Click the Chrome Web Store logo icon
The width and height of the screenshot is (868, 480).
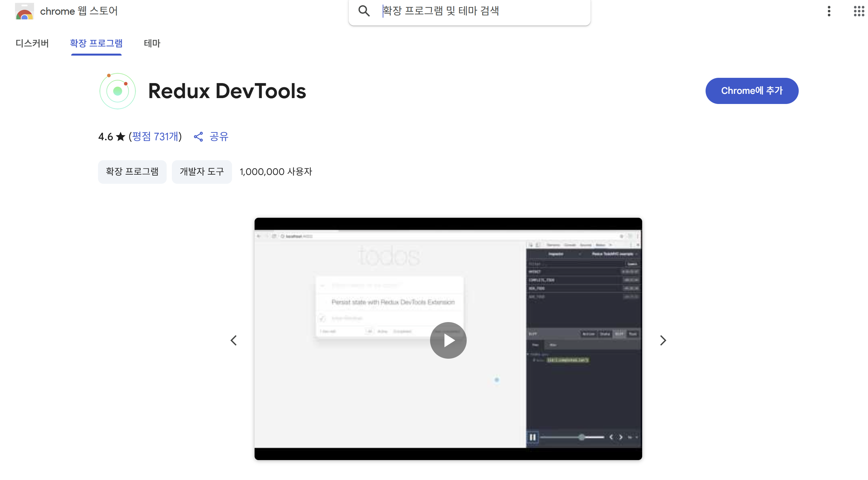(x=24, y=11)
